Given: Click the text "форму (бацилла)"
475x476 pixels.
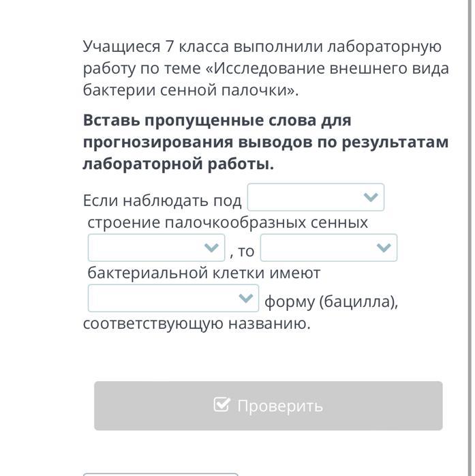Looking at the screenshot, I should click(331, 301).
